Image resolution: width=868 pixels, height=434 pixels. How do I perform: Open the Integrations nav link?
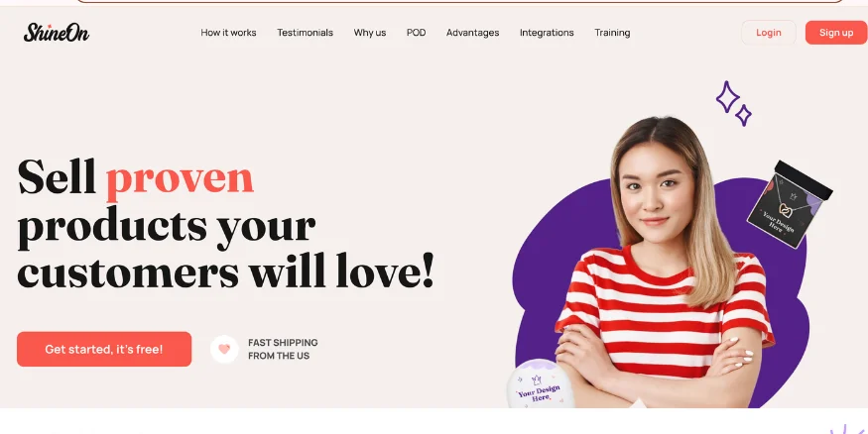(x=547, y=33)
